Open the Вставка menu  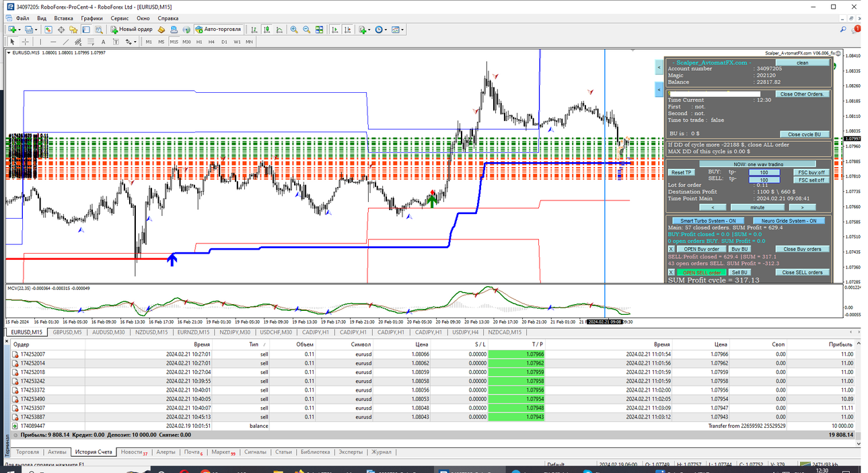(64, 18)
